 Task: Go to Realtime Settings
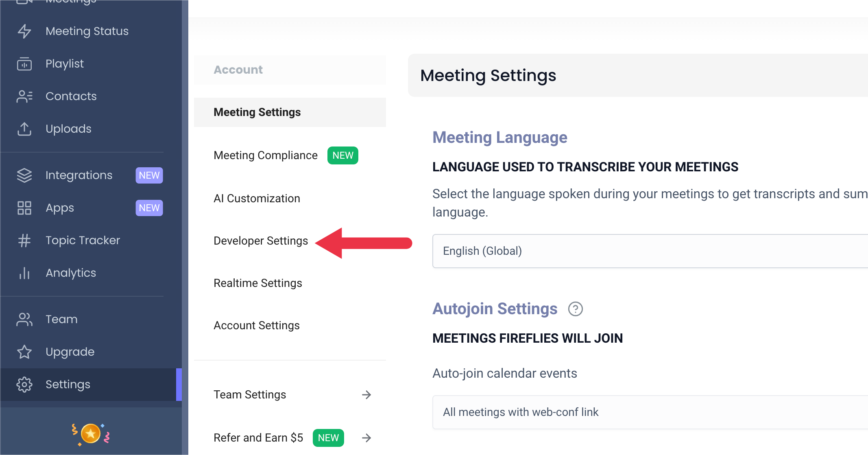pos(258,283)
